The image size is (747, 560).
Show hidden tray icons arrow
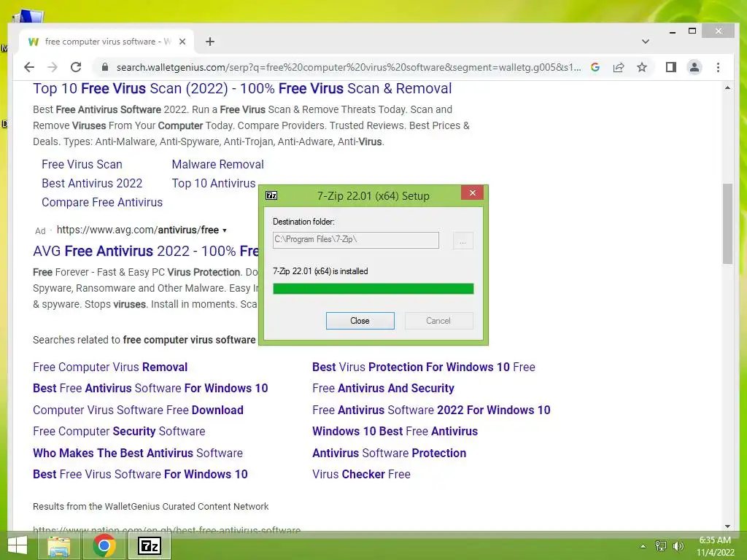(x=643, y=546)
